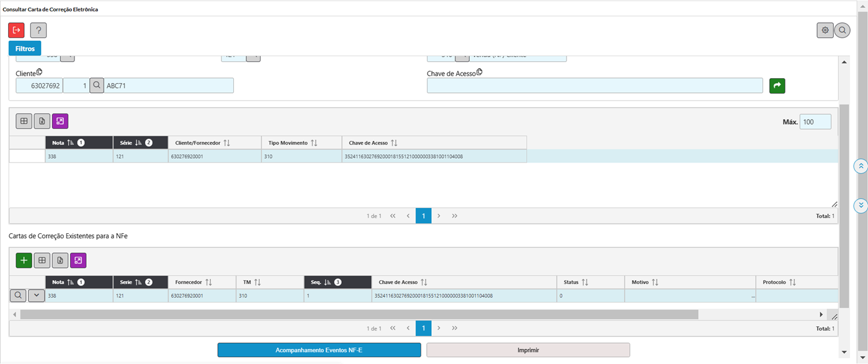This screenshot has width=868, height=364.
Task: Switch to the Filtros tab
Action: [25, 48]
